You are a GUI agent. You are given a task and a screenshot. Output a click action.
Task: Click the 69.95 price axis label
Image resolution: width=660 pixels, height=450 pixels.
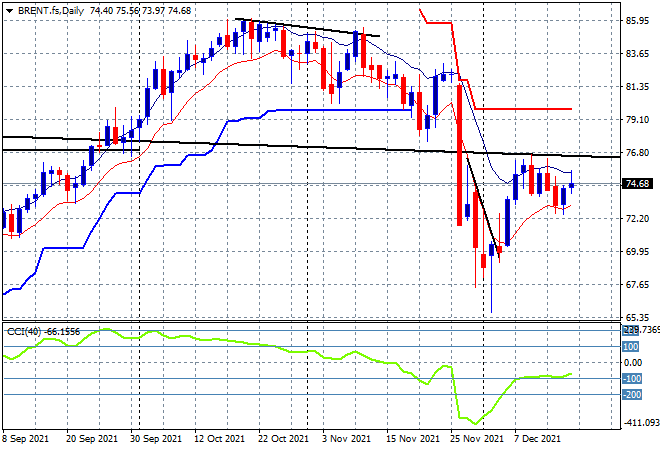pos(637,252)
